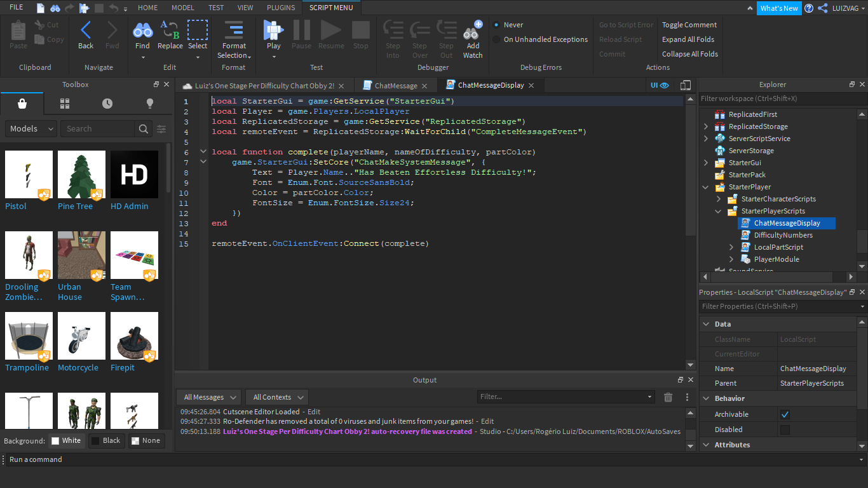Click the Format Selection icon
The width and height of the screenshot is (868, 488).
(x=234, y=30)
